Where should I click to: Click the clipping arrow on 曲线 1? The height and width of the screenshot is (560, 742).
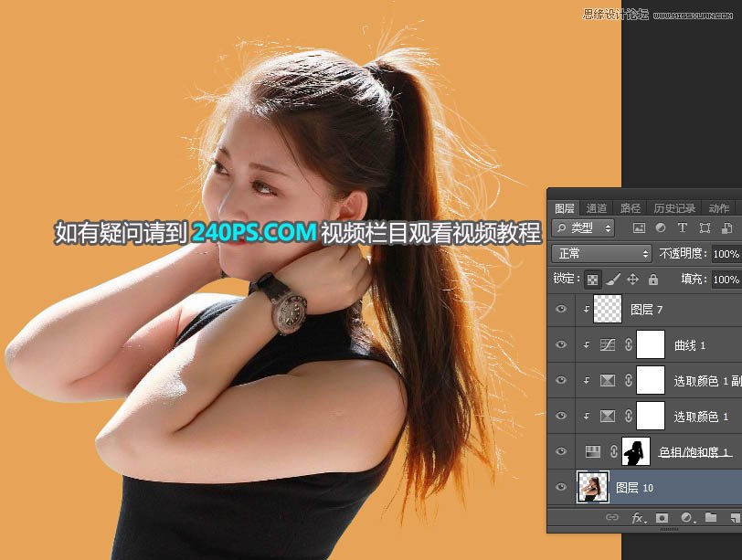click(x=587, y=344)
